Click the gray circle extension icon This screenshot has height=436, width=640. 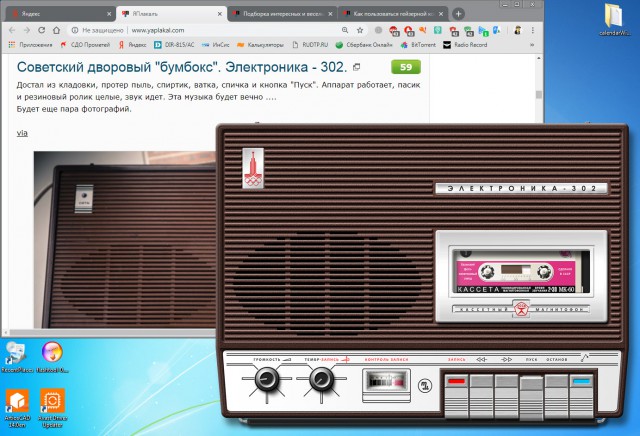point(378,30)
